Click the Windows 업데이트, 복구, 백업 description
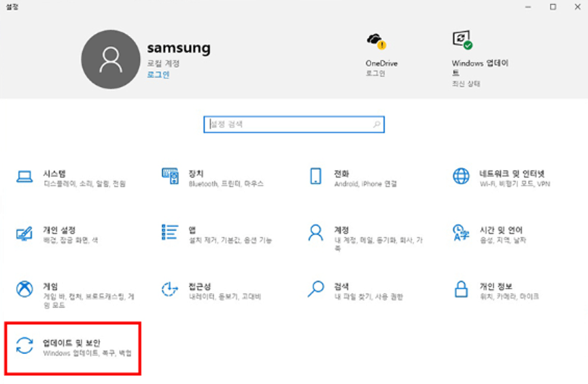 88,353
